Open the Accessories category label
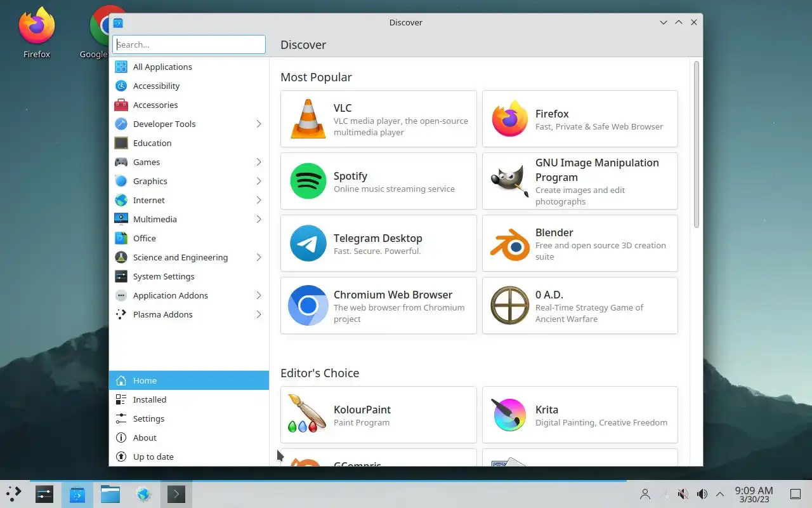Image resolution: width=812 pixels, height=508 pixels. 155,105
